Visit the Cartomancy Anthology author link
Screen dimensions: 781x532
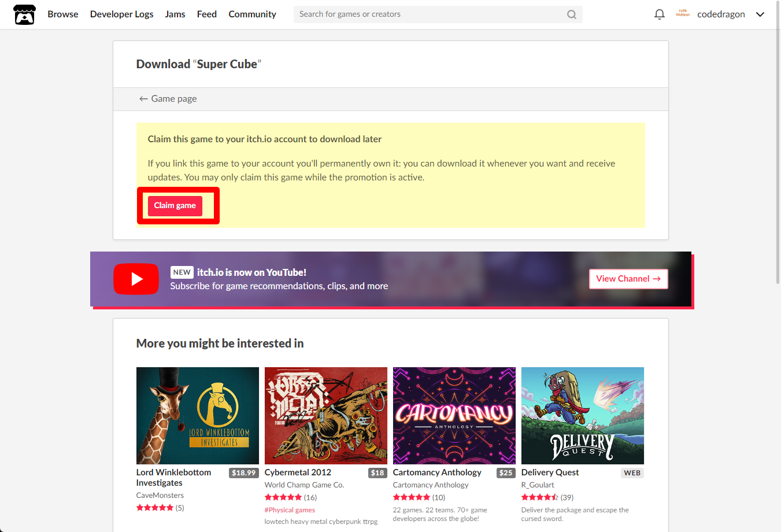pyautogui.click(x=431, y=485)
